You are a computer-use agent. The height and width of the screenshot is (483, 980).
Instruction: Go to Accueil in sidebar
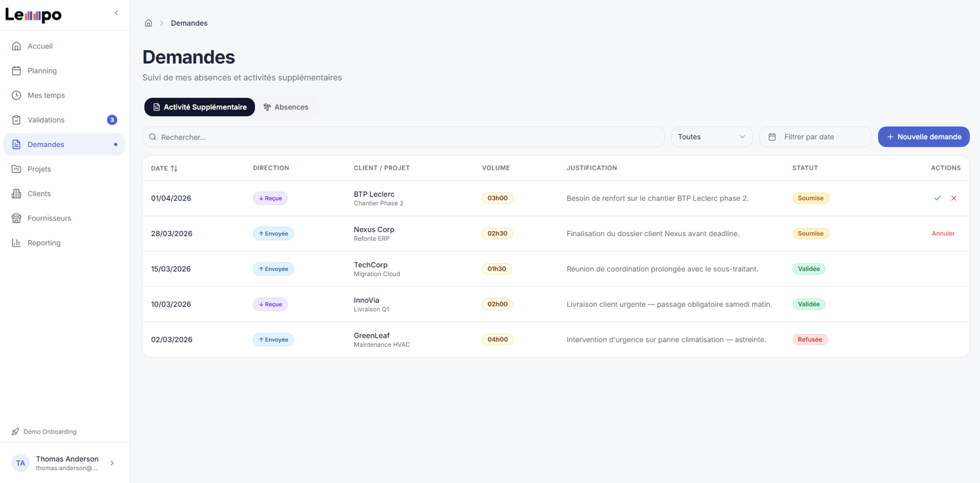pos(64,46)
